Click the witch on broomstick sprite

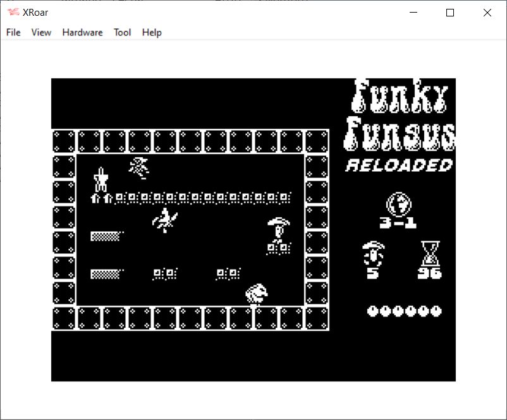click(165, 220)
